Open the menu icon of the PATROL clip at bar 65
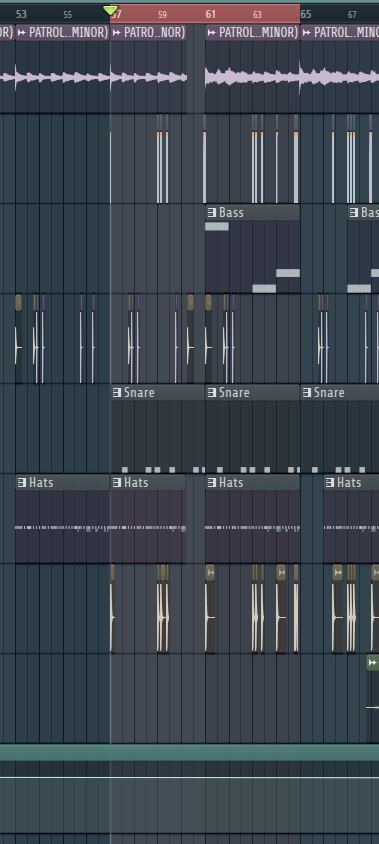Screen dimensions: 379x844 click(306, 33)
